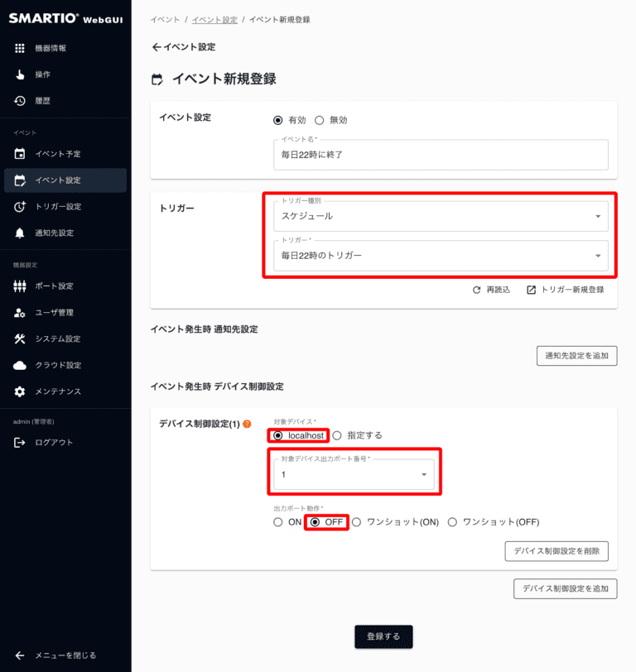Open 通知先設定 menu item

click(65, 233)
